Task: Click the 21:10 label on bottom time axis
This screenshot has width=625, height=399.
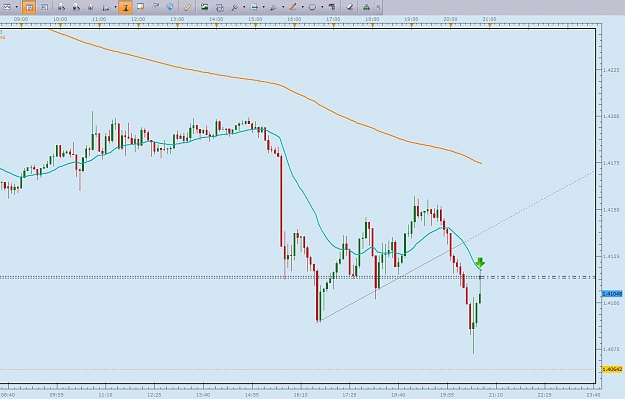Action: [496, 395]
